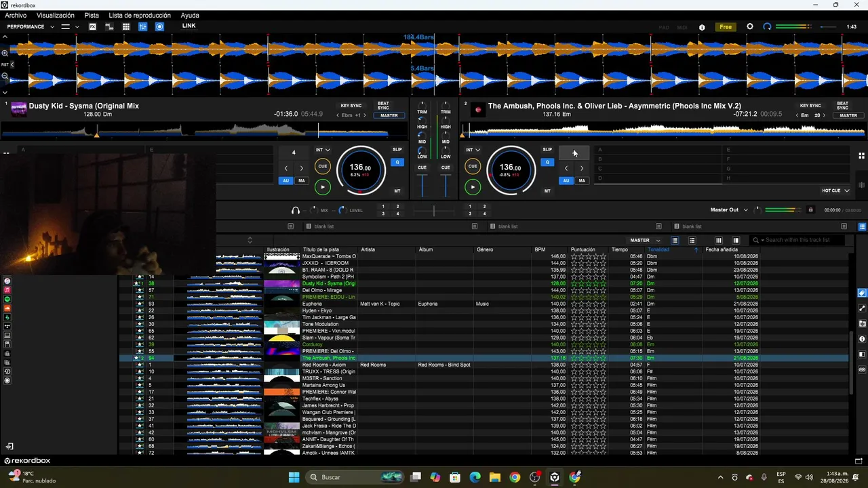
Task: Toggle quantize Q on deck 1
Action: [x=397, y=162]
